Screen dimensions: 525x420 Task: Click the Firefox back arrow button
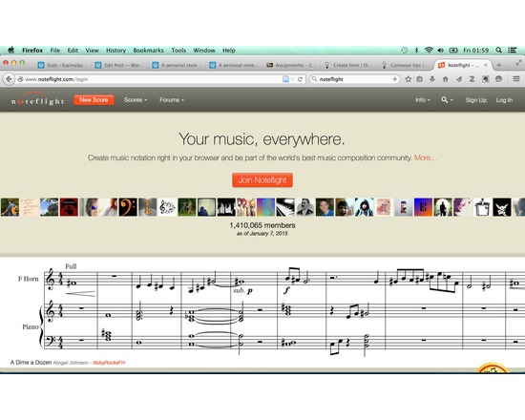click(x=9, y=79)
